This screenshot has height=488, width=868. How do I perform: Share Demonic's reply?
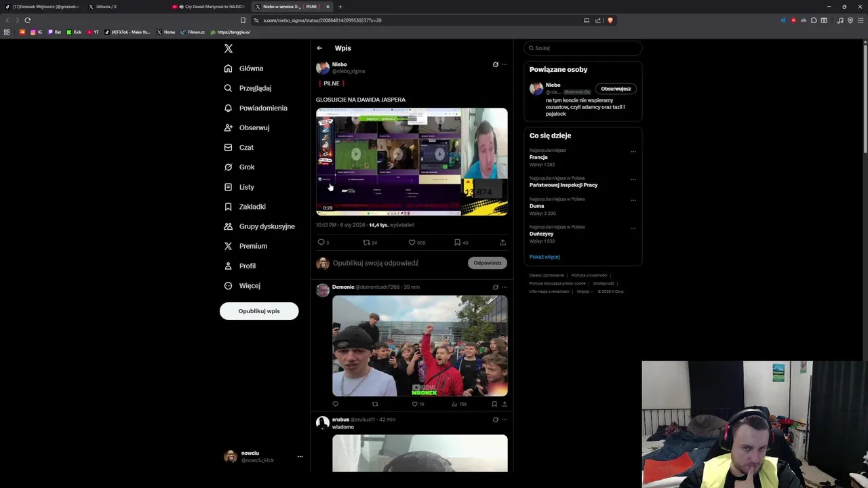[x=504, y=404]
